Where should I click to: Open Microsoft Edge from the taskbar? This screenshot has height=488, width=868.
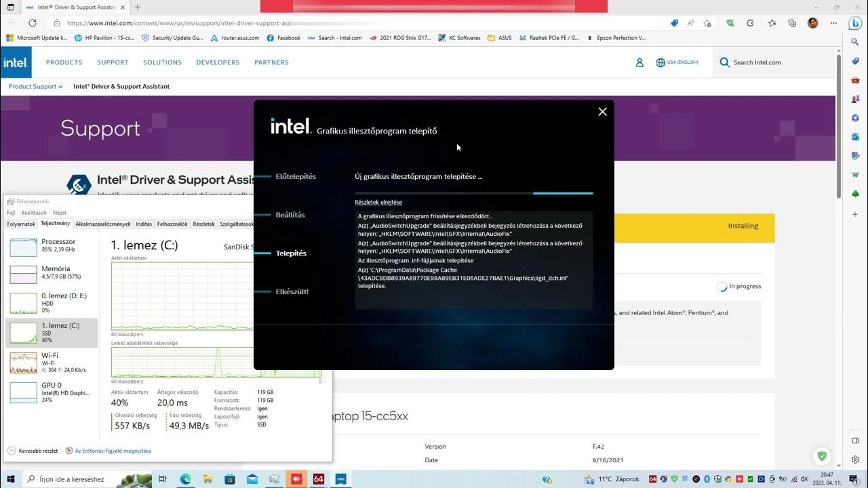(186, 479)
